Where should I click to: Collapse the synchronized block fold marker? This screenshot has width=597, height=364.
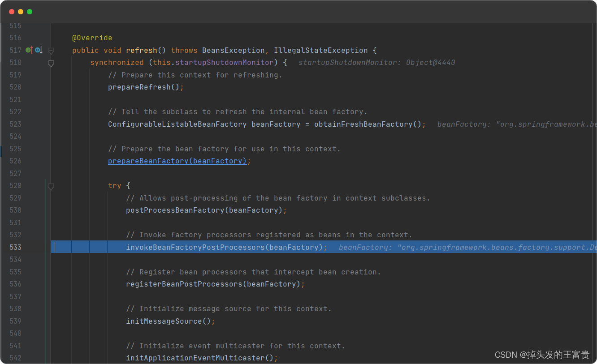tap(51, 63)
